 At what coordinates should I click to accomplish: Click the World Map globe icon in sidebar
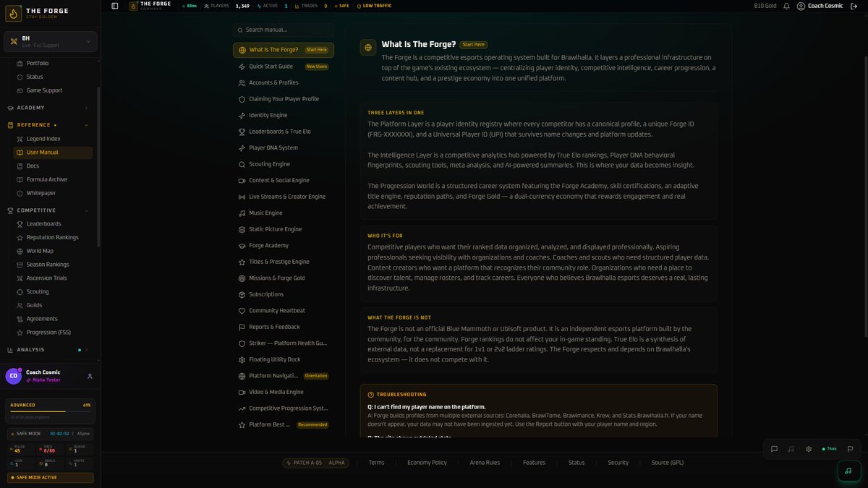20,251
